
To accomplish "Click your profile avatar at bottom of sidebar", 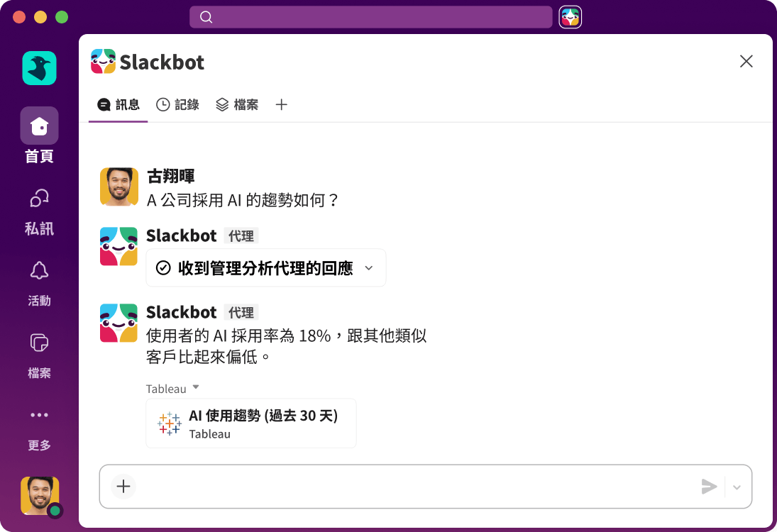I will (39, 495).
